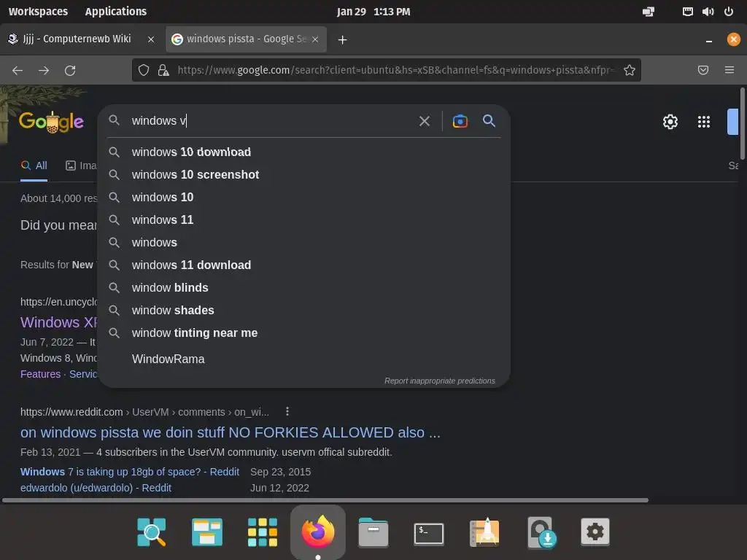
Task: Click the vertical page scrollbar
Action: coord(743,124)
